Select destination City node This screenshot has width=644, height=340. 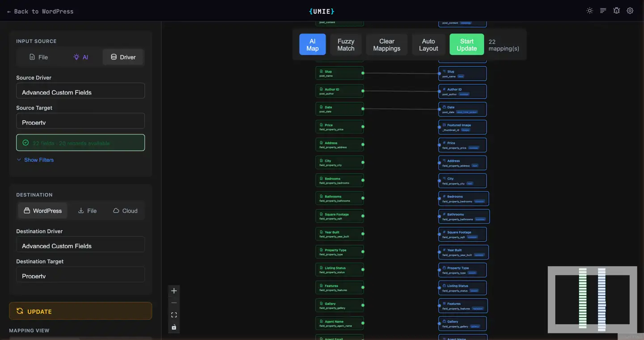click(462, 181)
